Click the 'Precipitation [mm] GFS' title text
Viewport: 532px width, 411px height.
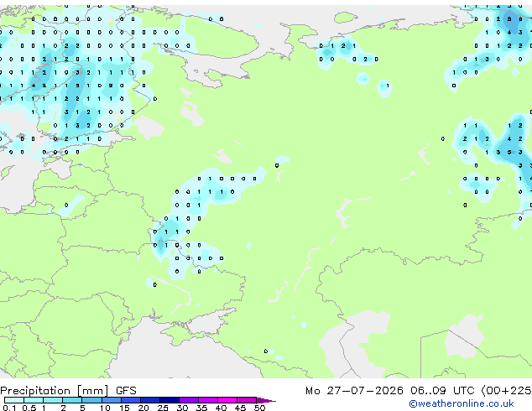point(68,391)
